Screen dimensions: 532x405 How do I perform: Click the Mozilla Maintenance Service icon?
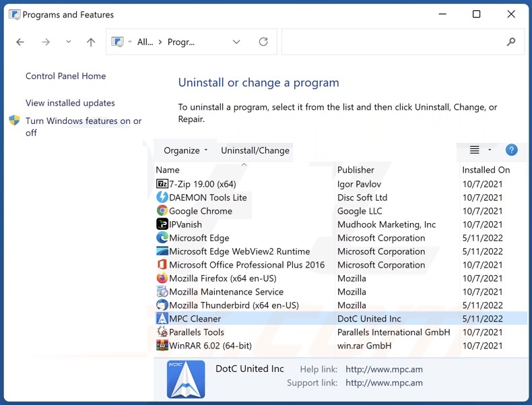[x=162, y=292]
